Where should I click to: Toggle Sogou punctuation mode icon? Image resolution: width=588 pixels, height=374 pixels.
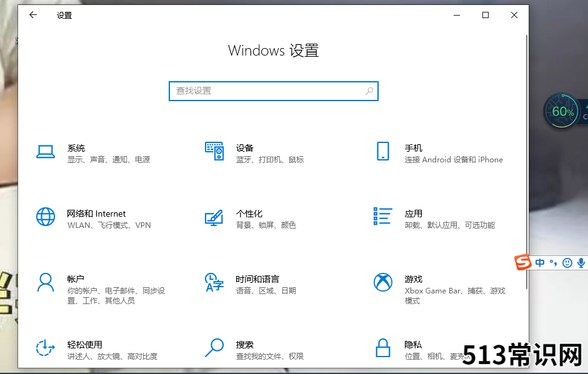553,263
